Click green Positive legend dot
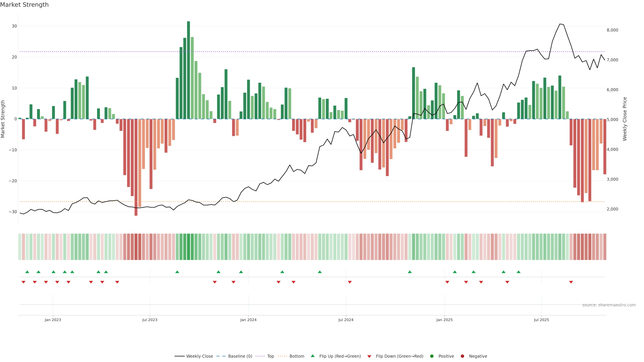 [x=432, y=356]
